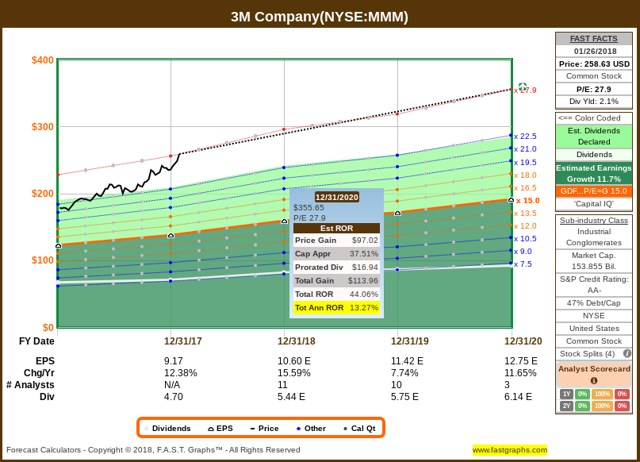The height and width of the screenshot is (462, 640).
Task: Click the Est ROR tooltip header
Action: [336, 228]
